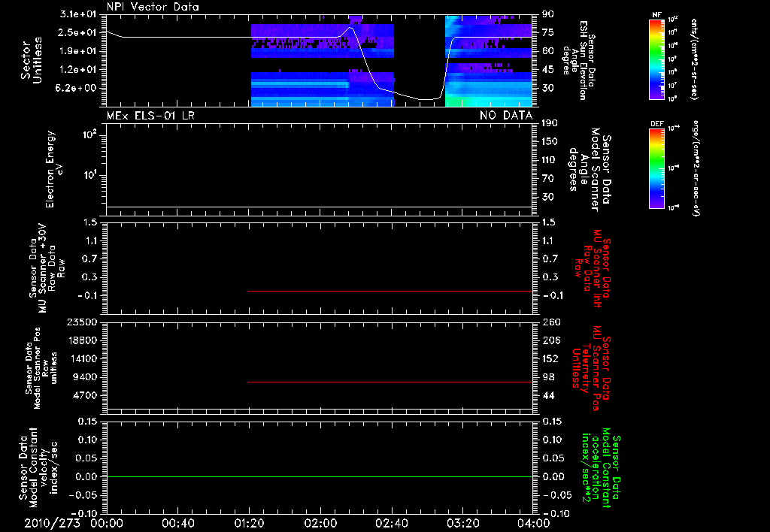Screen dimensions: 770x532
Task: Click the 'Model Scanner Angle degrees' label
Action: 590,170
